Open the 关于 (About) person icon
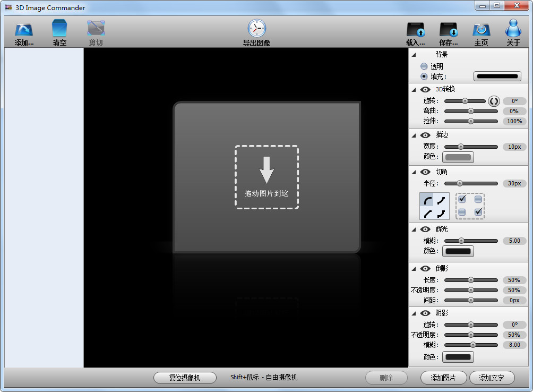 click(513, 28)
